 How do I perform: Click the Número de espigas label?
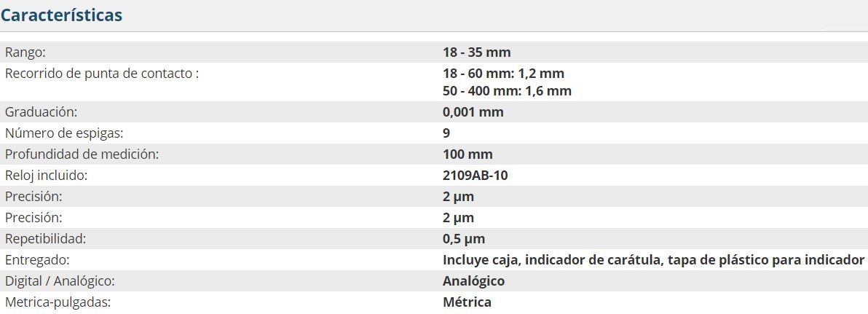point(64,133)
